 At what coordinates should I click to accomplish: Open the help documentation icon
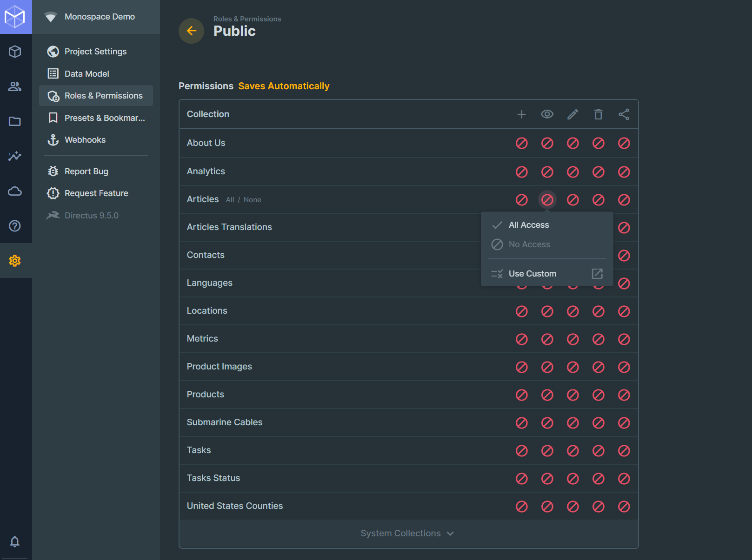[x=15, y=226]
